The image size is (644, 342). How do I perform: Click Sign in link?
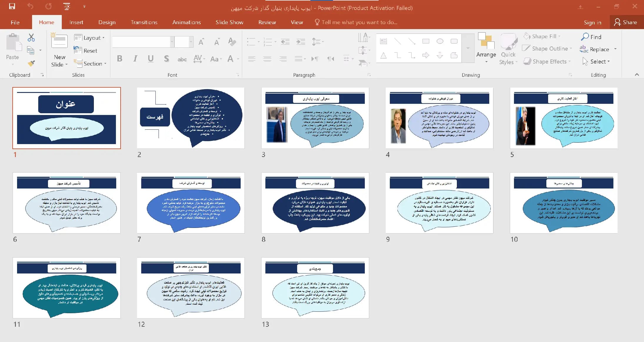coord(593,23)
